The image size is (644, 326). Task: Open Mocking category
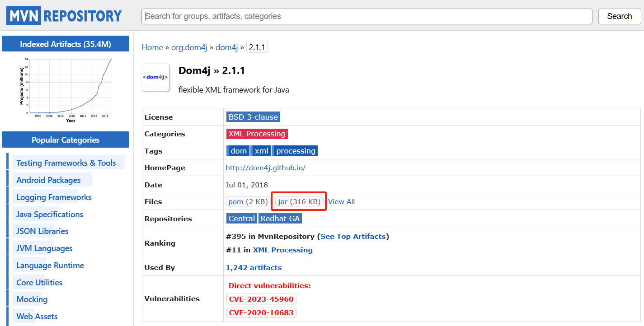pyautogui.click(x=32, y=299)
